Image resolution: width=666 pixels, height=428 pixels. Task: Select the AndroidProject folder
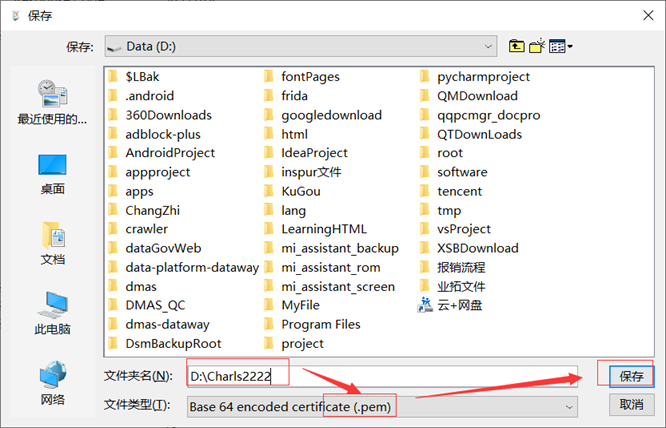pos(162,153)
